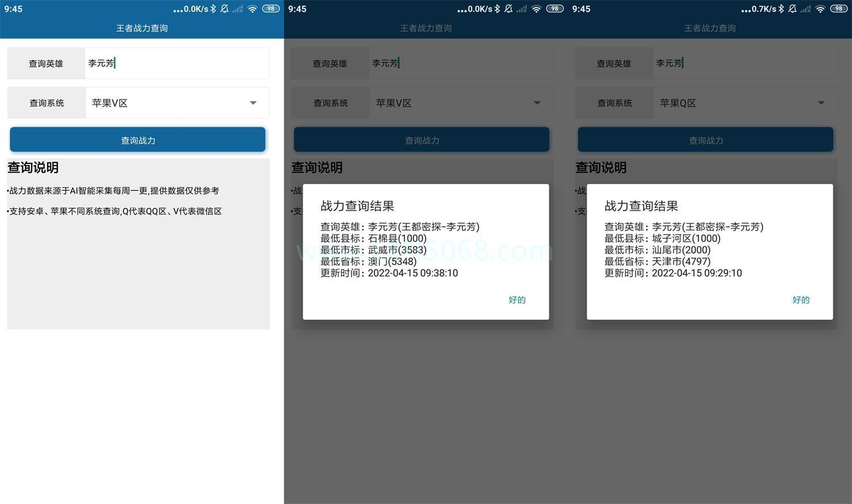This screenshot has height=504, width=852.
Task: Click the dropdown arrow beside 苹果V区 on the left screen
Action: coord(253,103)
